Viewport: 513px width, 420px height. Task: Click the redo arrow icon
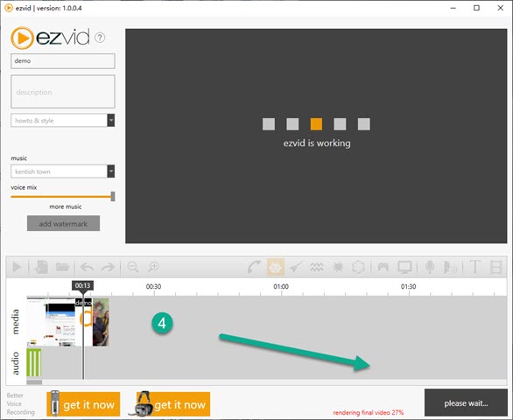point(108,267)
